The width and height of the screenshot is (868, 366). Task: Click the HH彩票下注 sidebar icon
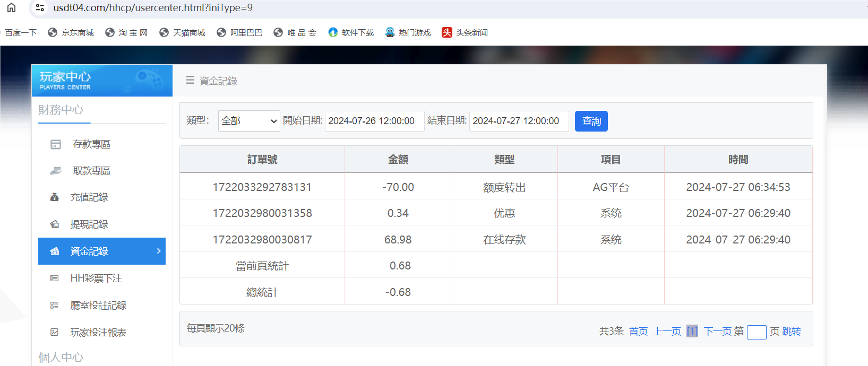pos(54,278)
